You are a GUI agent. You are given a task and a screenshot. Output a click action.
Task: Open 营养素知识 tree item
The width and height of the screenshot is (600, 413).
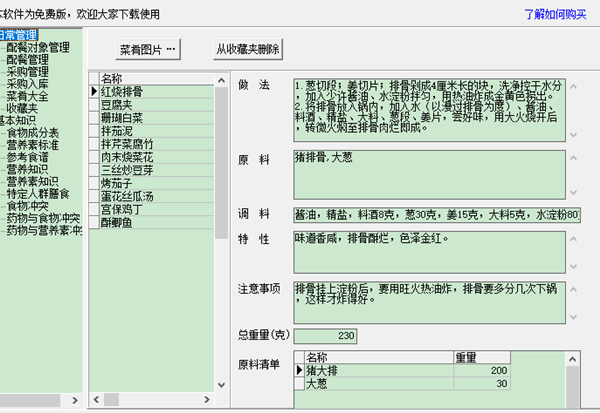(x=33, y=181)
